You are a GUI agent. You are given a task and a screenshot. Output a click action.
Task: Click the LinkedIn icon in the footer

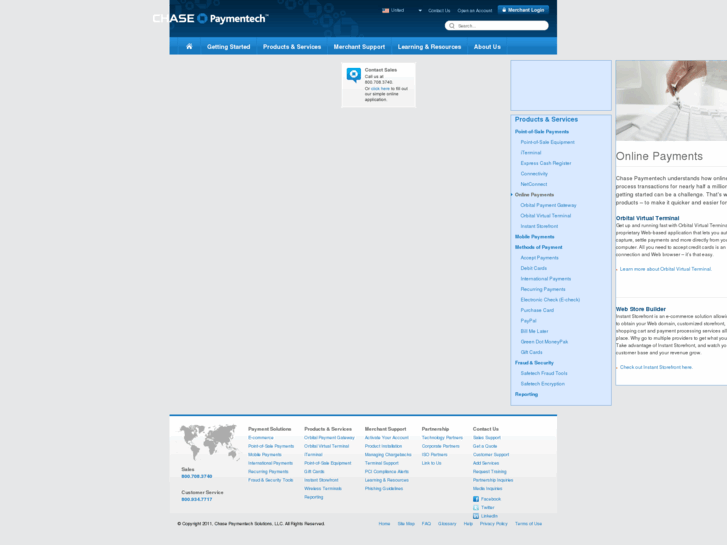click(476, 516)
